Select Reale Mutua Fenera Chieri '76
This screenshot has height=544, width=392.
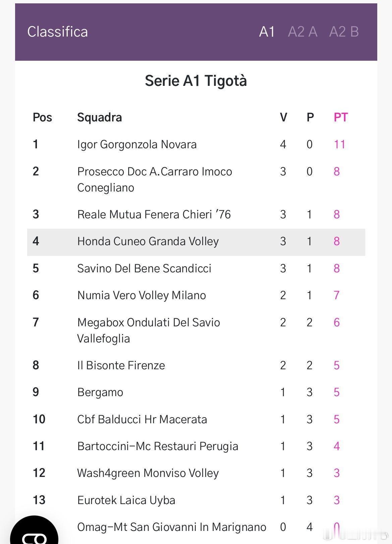[x=154, y=214]
